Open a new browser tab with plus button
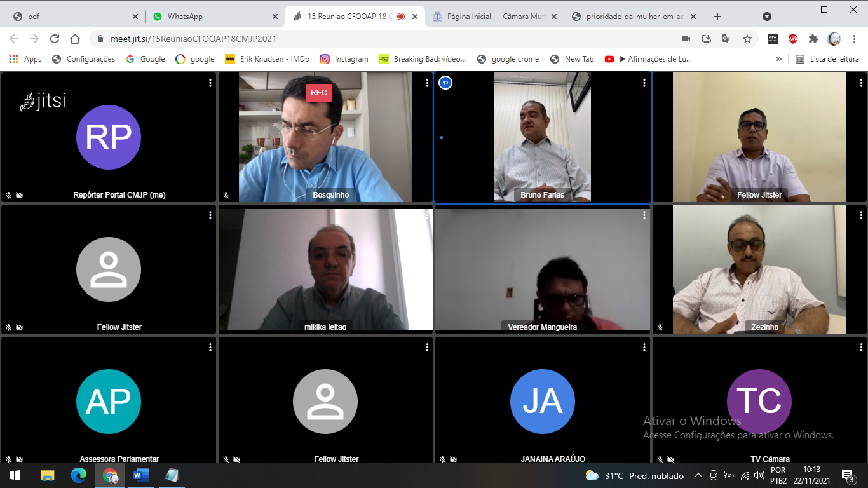This screenshot has height=488, width=868. pos(717,17)
